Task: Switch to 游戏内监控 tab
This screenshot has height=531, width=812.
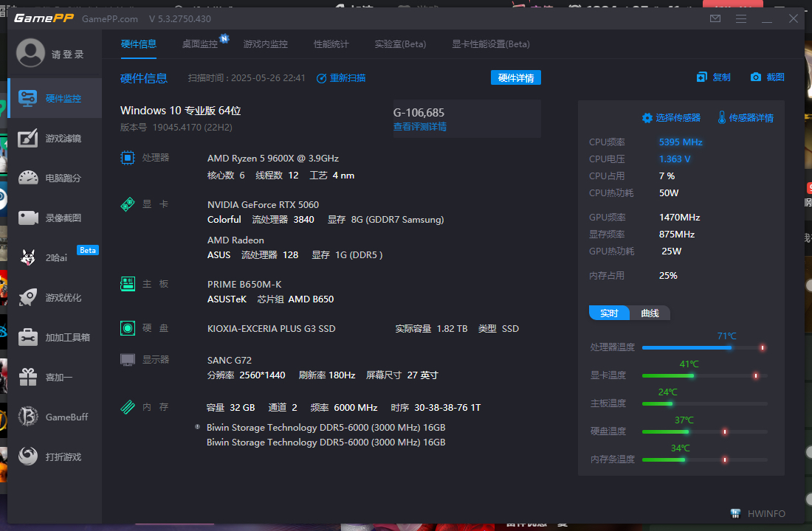Action: pos(266,44)
